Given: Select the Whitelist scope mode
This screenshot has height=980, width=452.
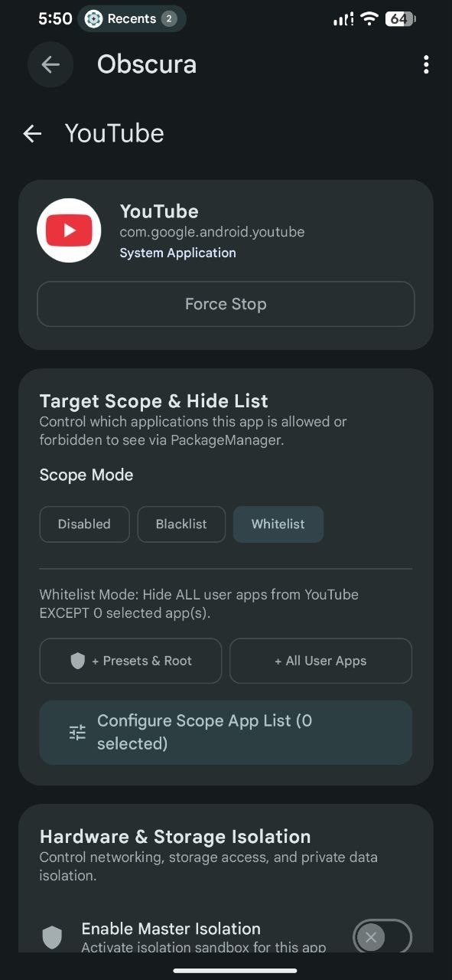Looking at the screenshot, I should pos(278,524).
